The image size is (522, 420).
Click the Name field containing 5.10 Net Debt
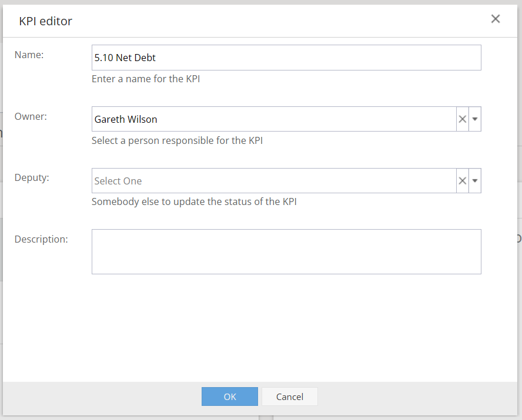coord(286,58)
